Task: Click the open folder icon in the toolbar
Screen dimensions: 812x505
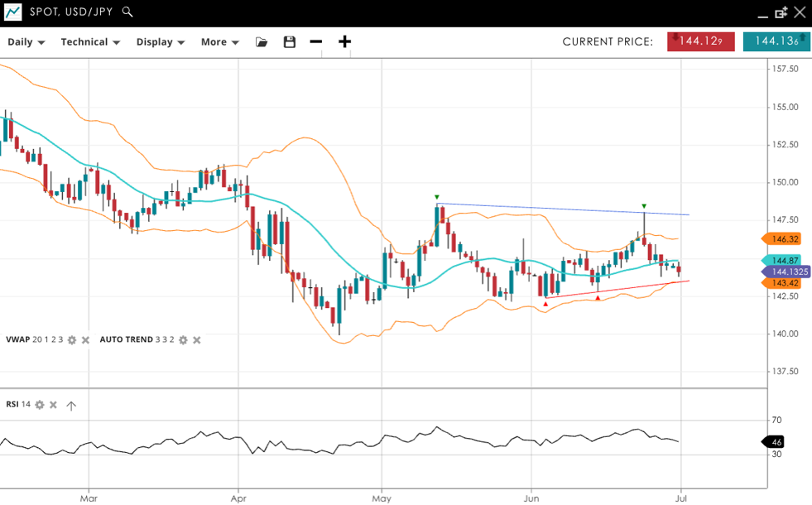Action: 262,42
